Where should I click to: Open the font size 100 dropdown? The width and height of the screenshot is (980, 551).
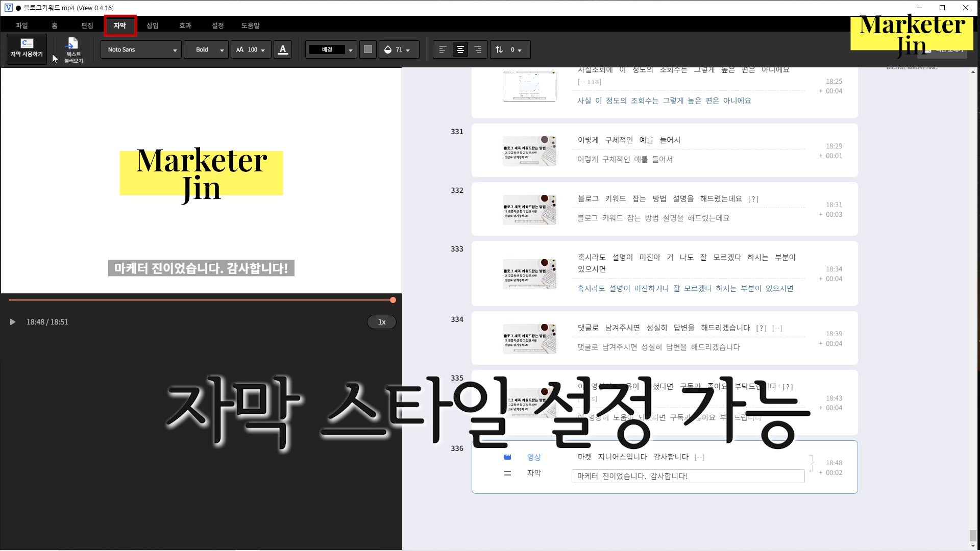click(251, 49)
